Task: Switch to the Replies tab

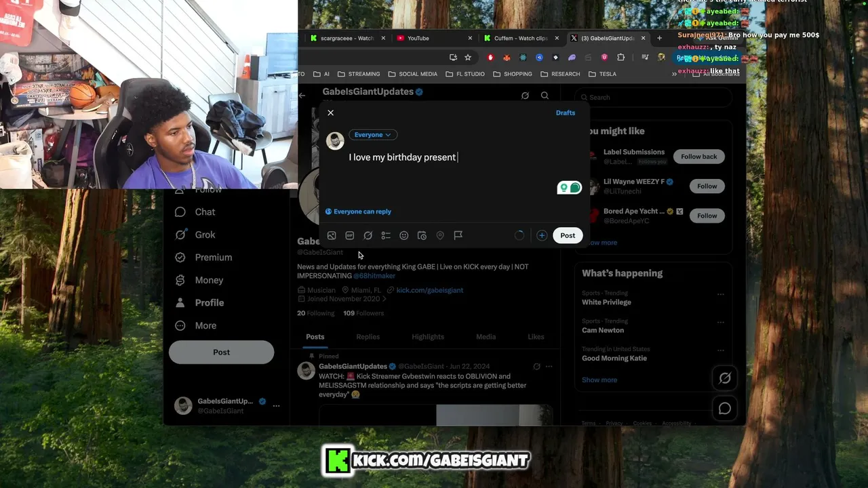Action: coord(368,337)
